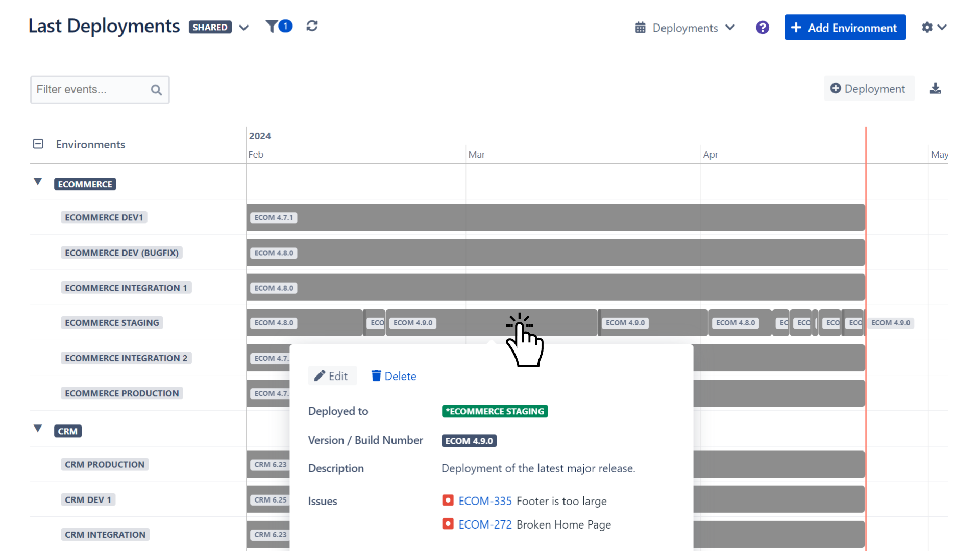Click ECOM 4.8.0 bar on INTEGRATION 1
The width and height of the screenshot is (980, 551).
(555, 288)
